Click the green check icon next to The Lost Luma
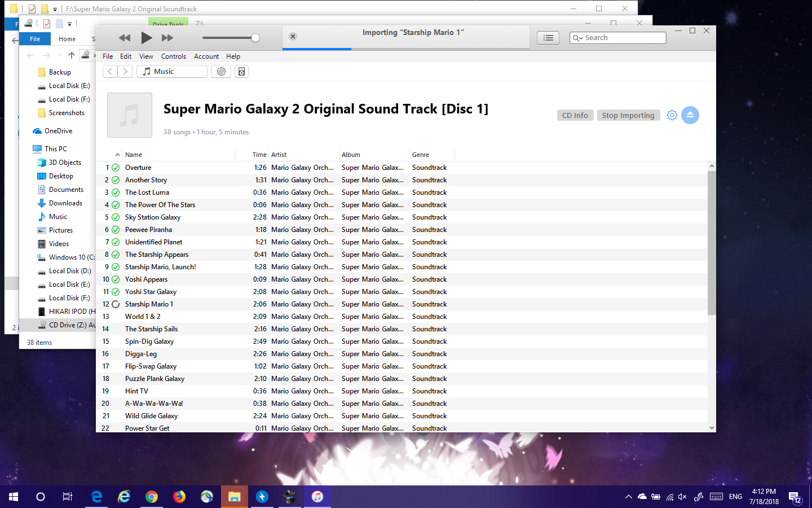 point(116,192)
